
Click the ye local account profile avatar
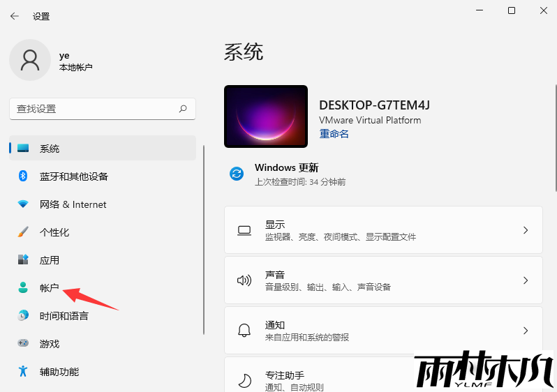[x=29, y=60]
